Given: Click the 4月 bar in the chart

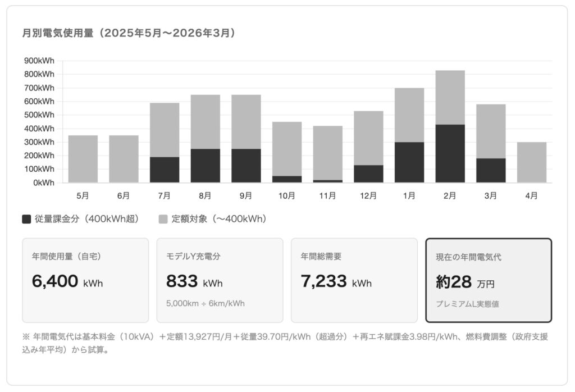Looking at the screenshot, I should click(531, 162).
